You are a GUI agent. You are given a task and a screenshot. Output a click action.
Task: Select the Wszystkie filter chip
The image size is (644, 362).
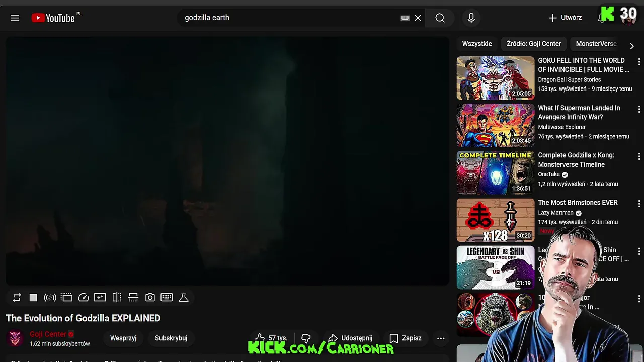pyautogui.click(x=477, y=44)
